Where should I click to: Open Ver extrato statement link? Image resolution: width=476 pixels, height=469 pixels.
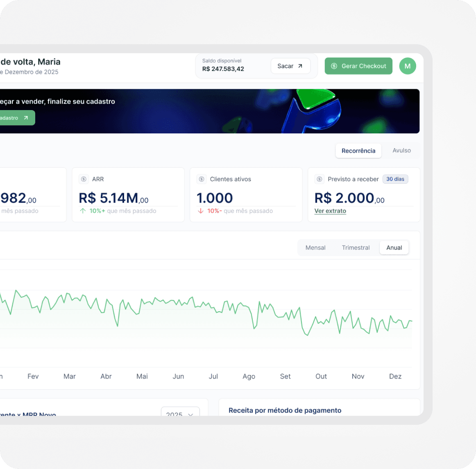330,211
